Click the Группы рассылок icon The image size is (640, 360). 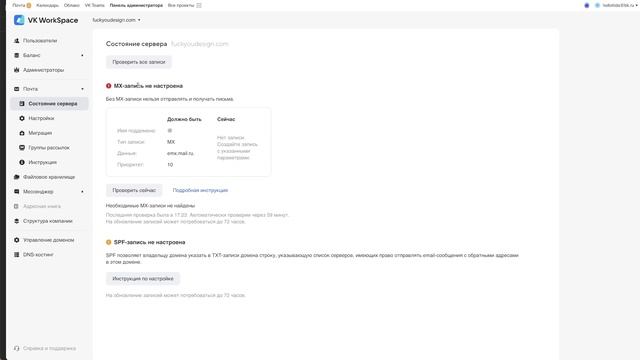[x=22, y=147]
